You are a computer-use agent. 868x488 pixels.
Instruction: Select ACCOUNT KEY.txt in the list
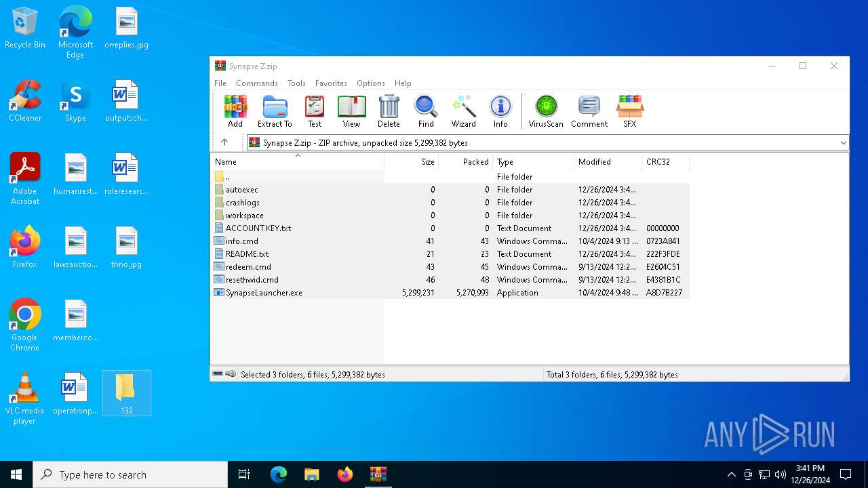coord(450,228)
